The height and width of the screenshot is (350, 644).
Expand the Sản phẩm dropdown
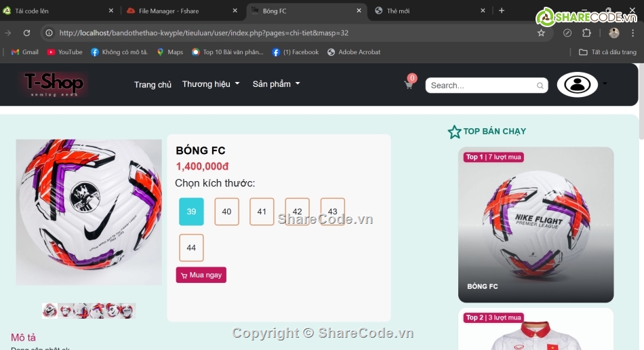tap(276, 84)
